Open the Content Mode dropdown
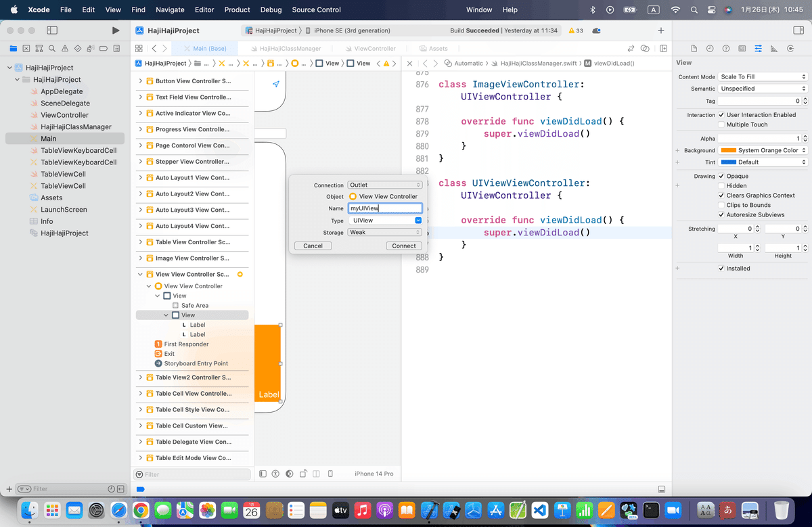The image size is (812, 527). click(x=763, y=77)
